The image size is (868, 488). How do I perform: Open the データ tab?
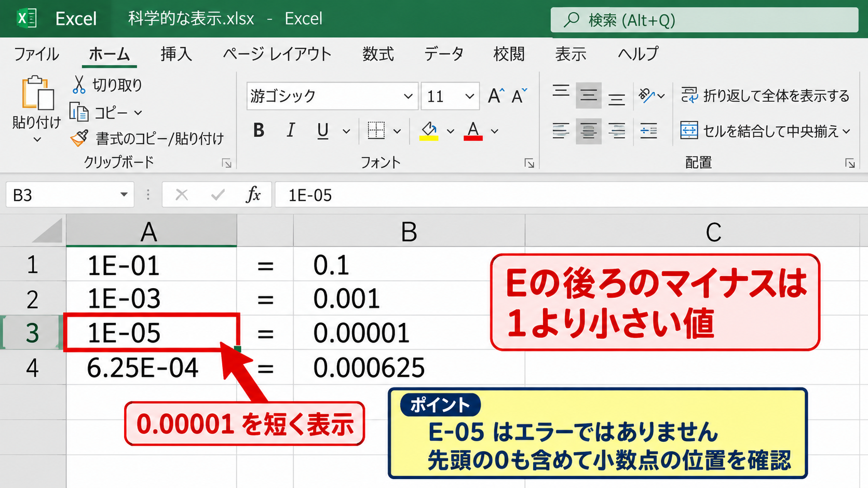coord(444,54)
